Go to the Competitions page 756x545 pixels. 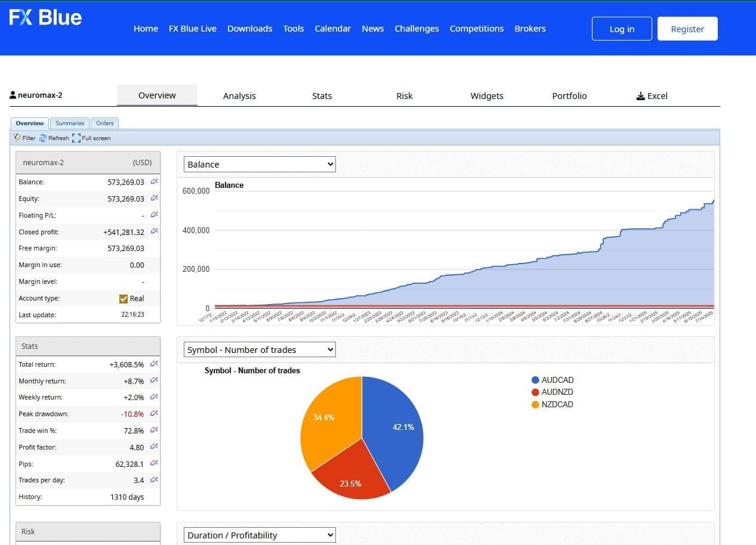pos(477,29)
